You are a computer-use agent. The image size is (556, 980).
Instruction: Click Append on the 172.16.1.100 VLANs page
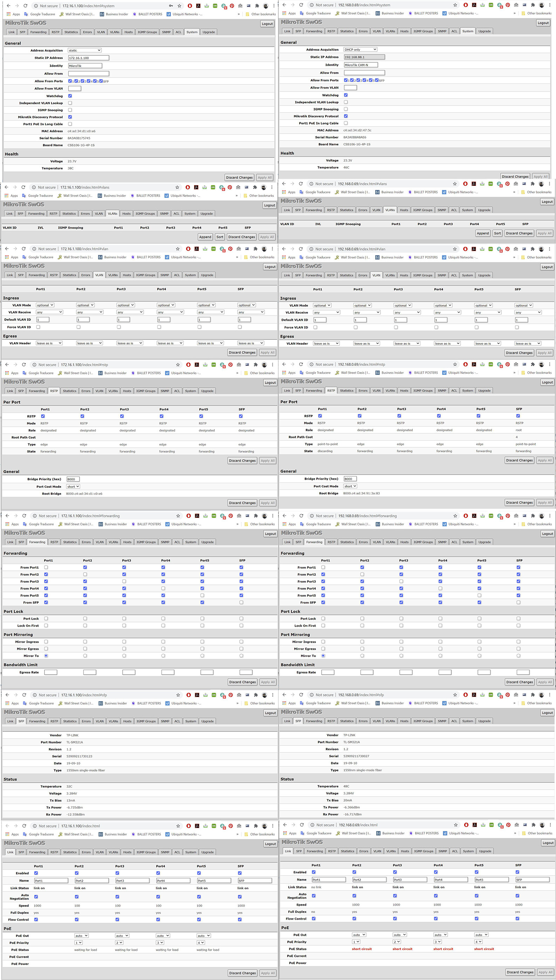coord(205,237)
